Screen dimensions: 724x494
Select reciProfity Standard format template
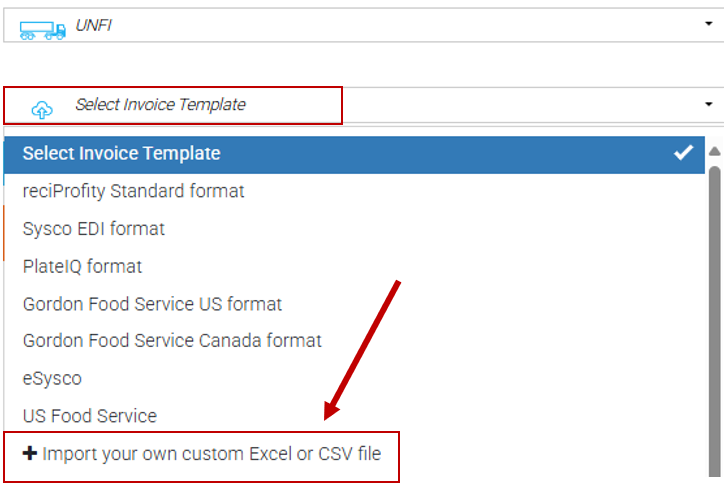tap(134, 190)
